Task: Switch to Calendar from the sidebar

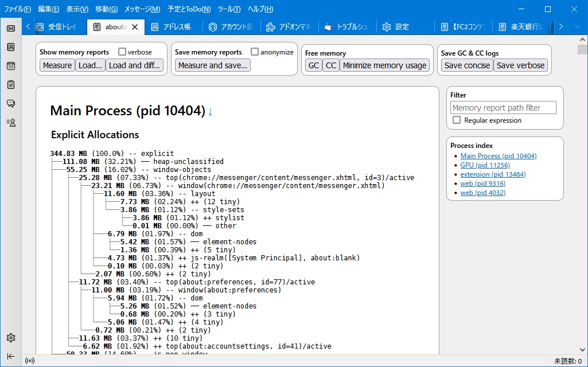Action: tap(11, 66)
